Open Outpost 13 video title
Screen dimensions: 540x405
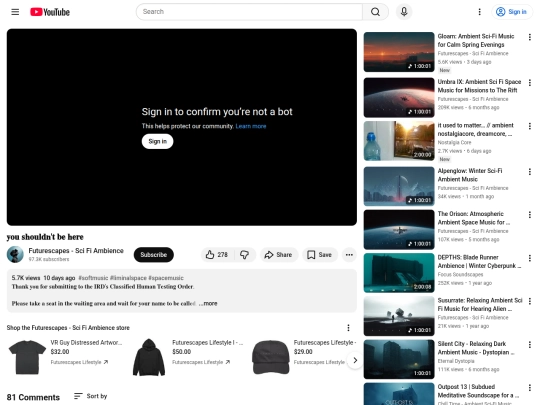click(478, 391)
